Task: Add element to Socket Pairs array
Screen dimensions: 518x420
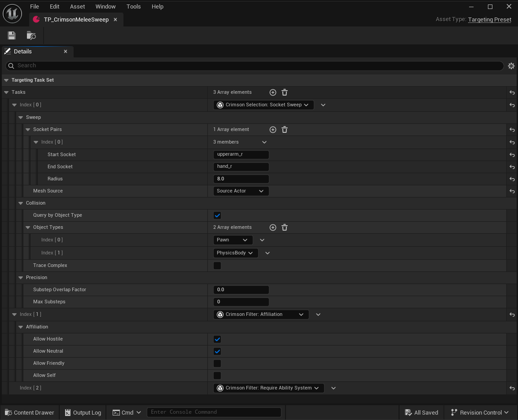Action: click(273, 130)
